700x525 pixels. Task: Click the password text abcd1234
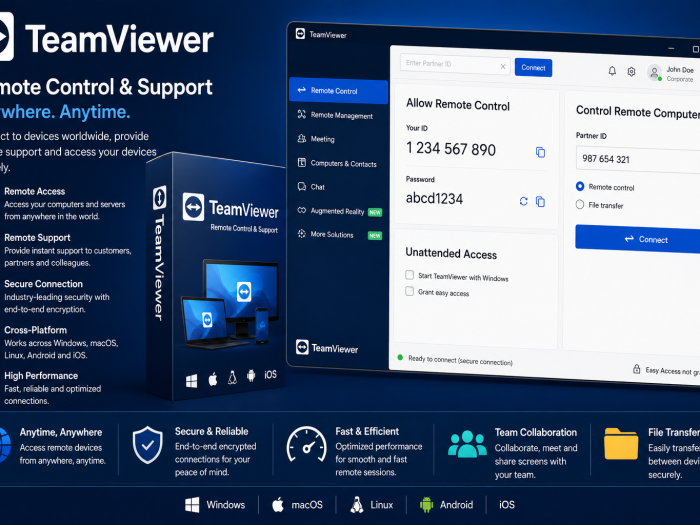pyautogui.click(x=434, y=198)
